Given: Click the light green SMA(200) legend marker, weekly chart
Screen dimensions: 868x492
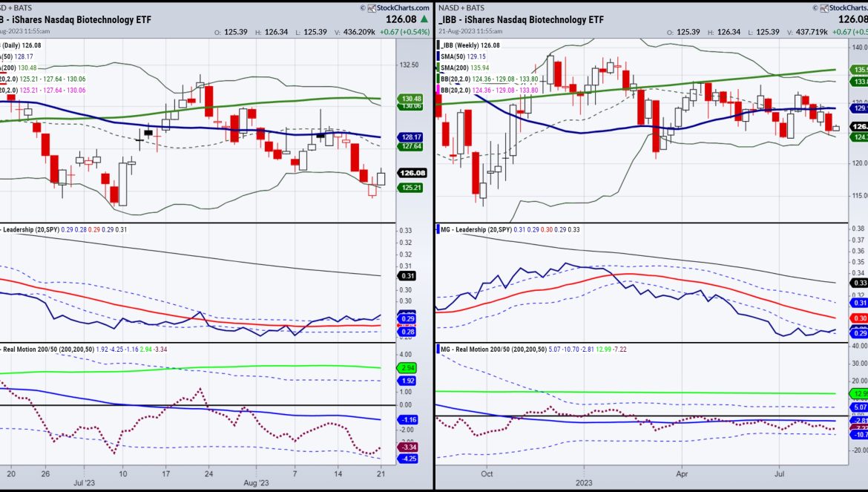Looking at the screenshot, I should click(438, 68).
